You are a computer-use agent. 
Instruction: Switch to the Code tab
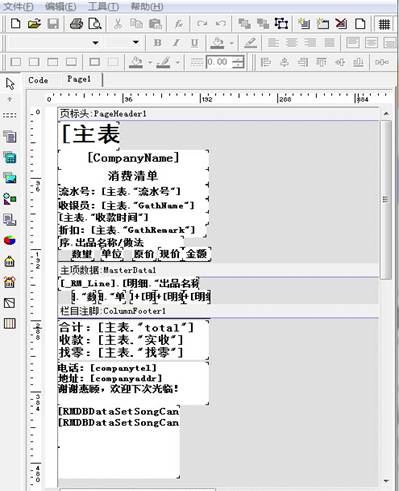[x=38, y=80]
